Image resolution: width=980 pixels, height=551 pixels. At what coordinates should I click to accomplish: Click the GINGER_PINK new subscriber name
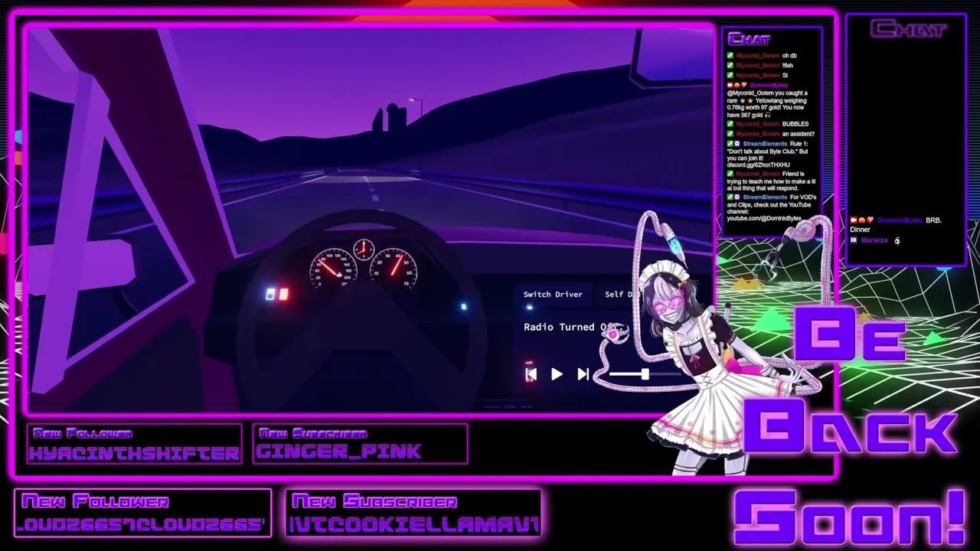point(338,452)
